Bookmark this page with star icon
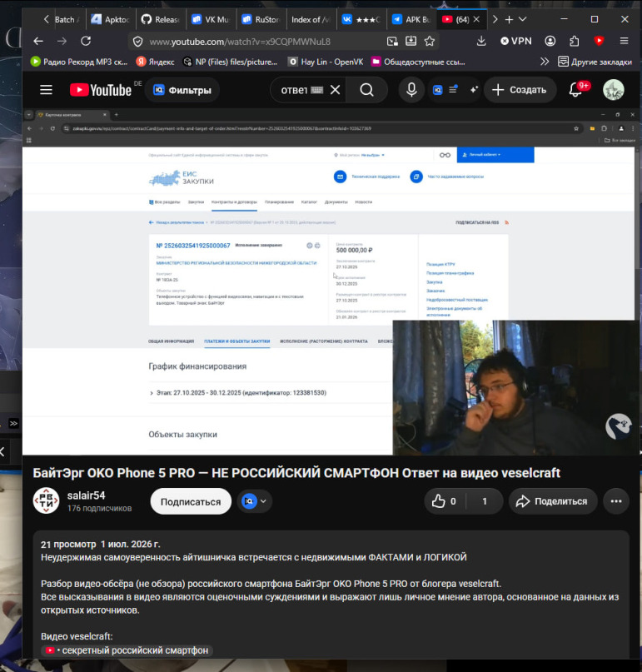Image resolution: width=642 pixels, height=672 pixels. [430, 41]
